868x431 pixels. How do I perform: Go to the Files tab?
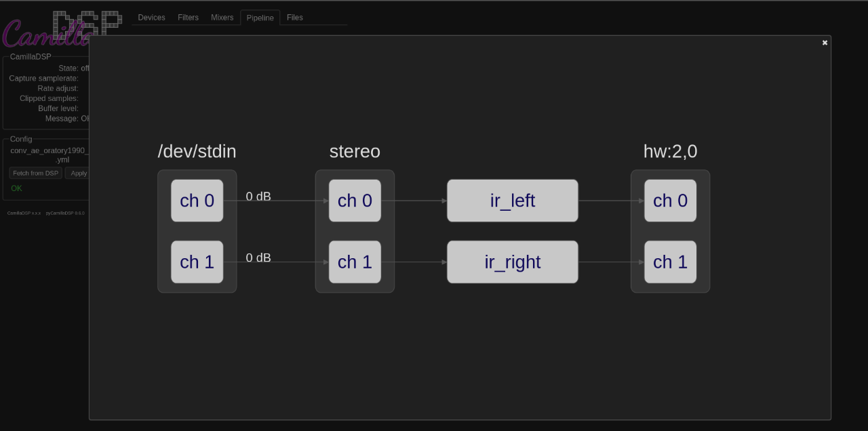(295, 18)
